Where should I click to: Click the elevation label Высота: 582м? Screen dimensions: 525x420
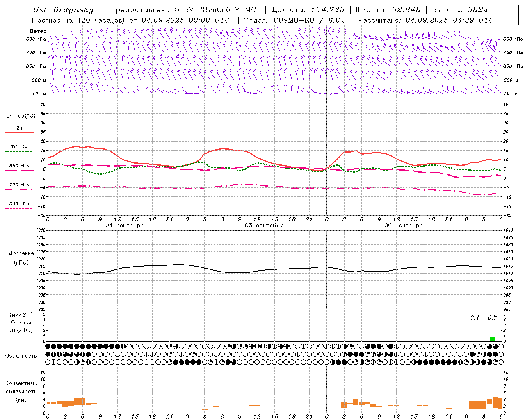[x=460, y=10]
